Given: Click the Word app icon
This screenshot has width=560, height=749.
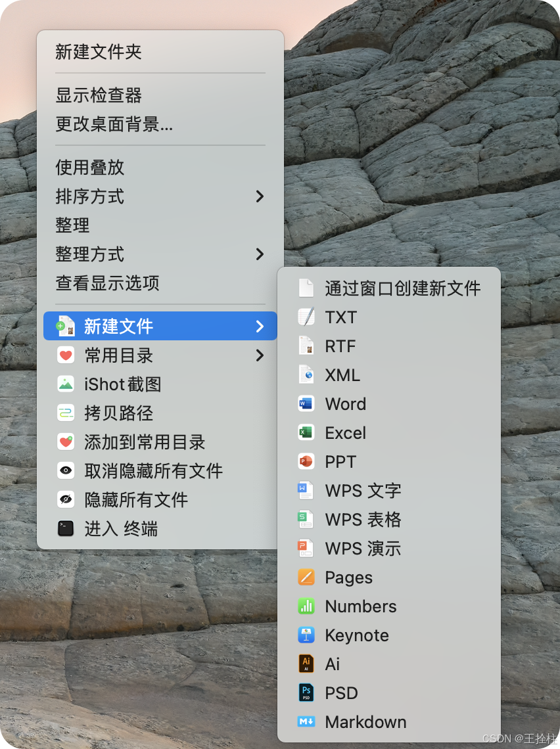Looking at the screenshot, I should (x=306, y=403).
